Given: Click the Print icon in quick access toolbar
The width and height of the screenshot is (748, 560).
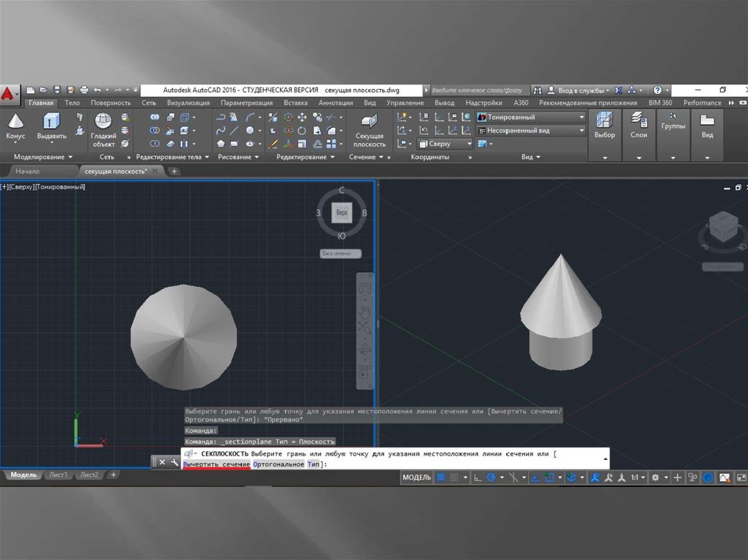Looking at the screenshot, I should coord(84,90).
